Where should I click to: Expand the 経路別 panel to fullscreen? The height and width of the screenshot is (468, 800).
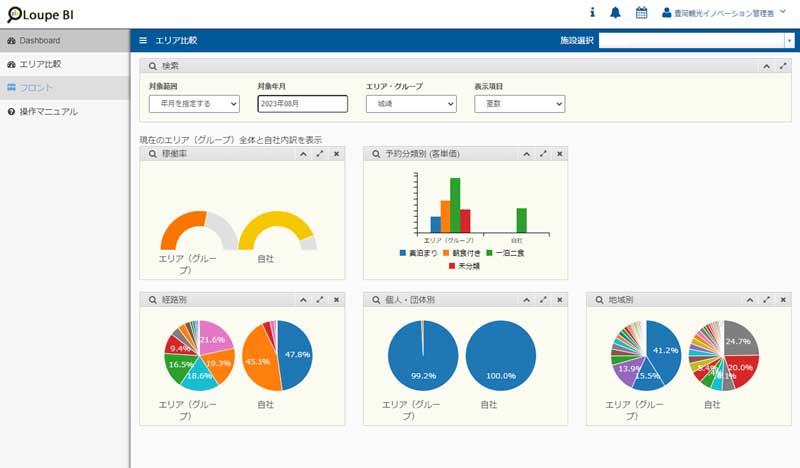320,299
